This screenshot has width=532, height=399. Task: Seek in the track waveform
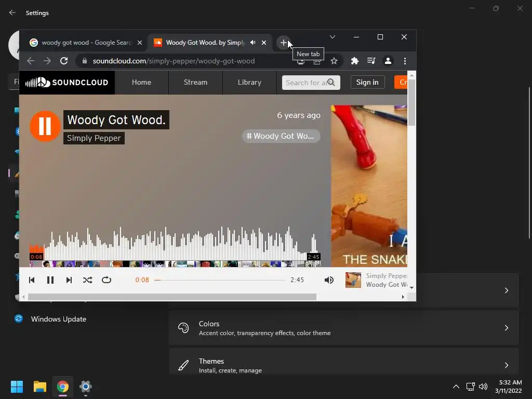(175, 244)
